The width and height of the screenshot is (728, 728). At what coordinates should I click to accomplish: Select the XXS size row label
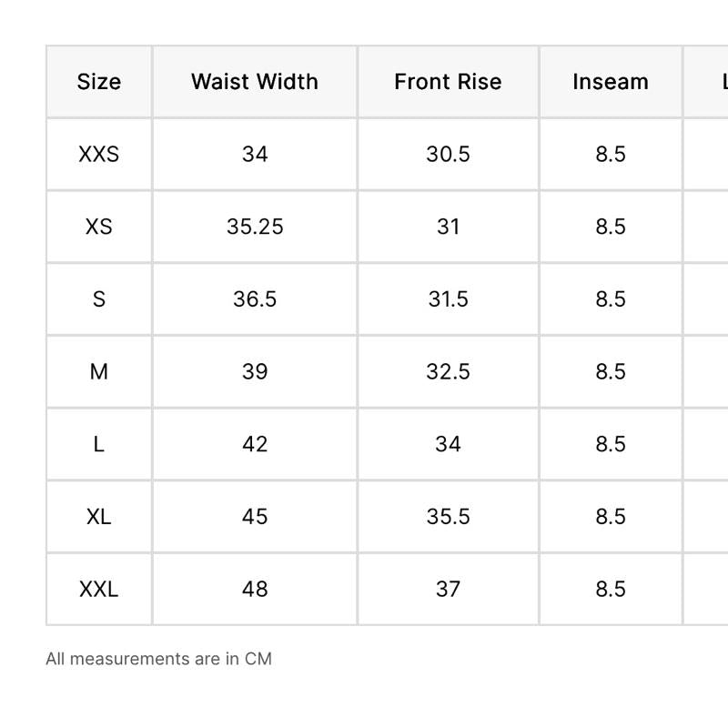click(x=99, y=155)
